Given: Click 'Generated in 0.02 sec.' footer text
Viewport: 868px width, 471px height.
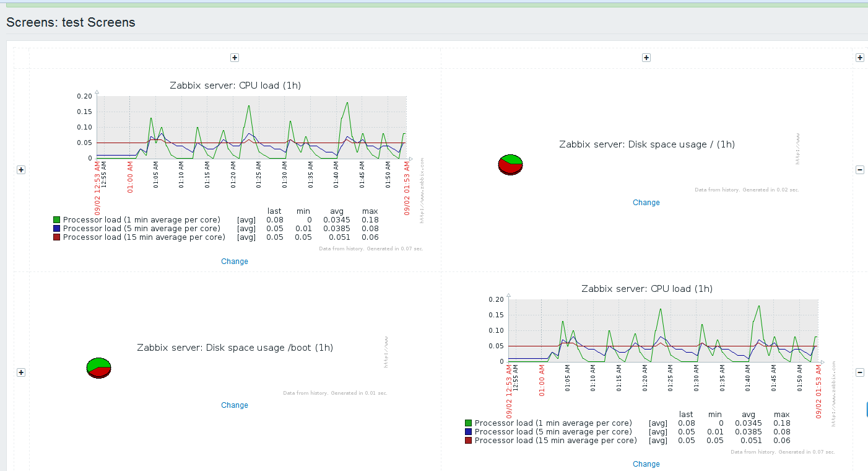Looking at the screenshot, I should (770, 190).
